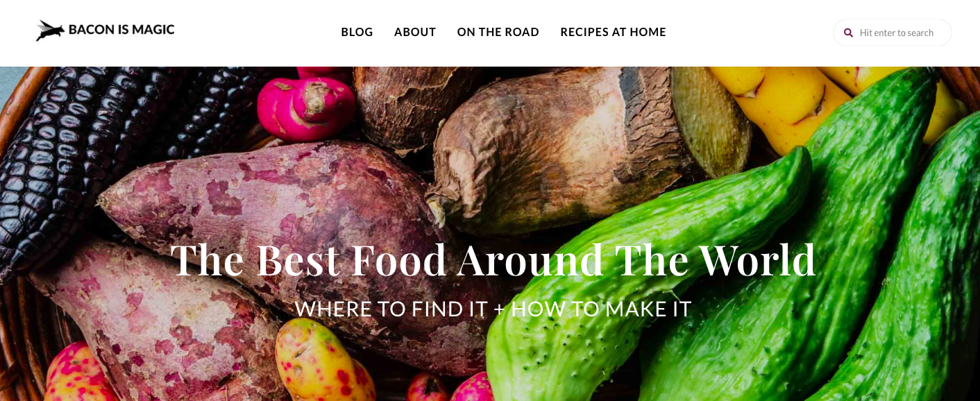Open RECIPES AT HOME menu
This screenshot has width=980, height=401.
click(614, 32)
